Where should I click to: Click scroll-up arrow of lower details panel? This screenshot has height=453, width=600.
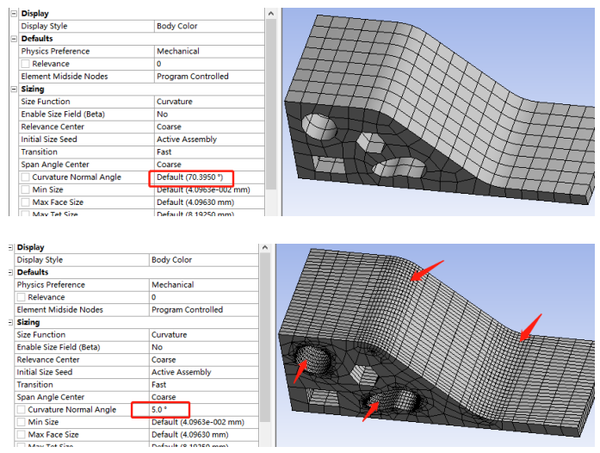265,248
